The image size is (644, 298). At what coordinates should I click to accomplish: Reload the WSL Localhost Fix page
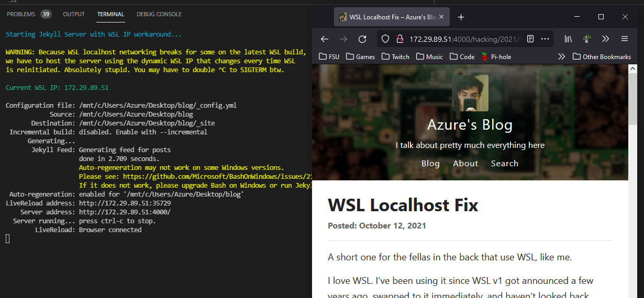pos(362,39)
